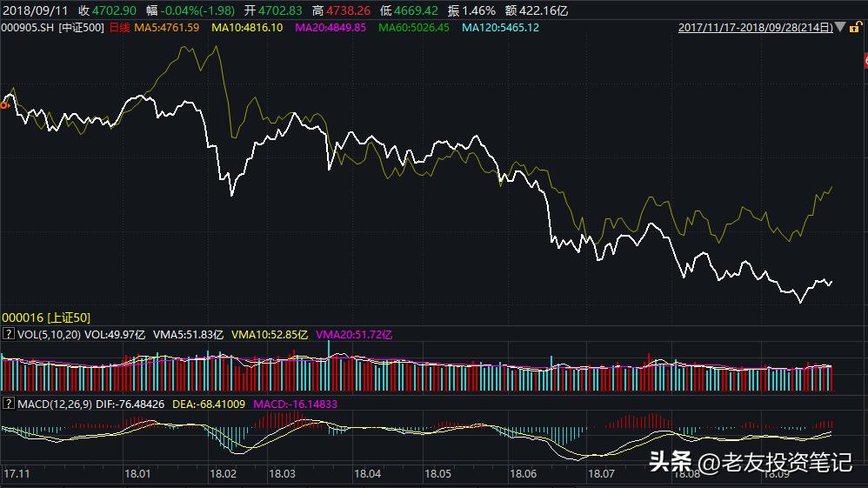Click the 000905.SH stock code label
The height and width of the screenshot is (488, 868).
[29, 28]
